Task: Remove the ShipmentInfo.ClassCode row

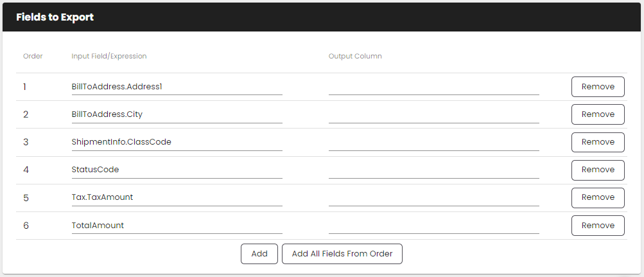Action: coord(597,142)
